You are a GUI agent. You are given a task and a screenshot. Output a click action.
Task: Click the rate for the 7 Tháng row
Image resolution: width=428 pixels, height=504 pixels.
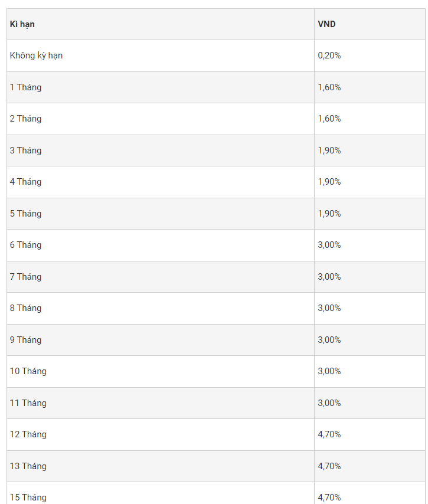coord(329,277)
